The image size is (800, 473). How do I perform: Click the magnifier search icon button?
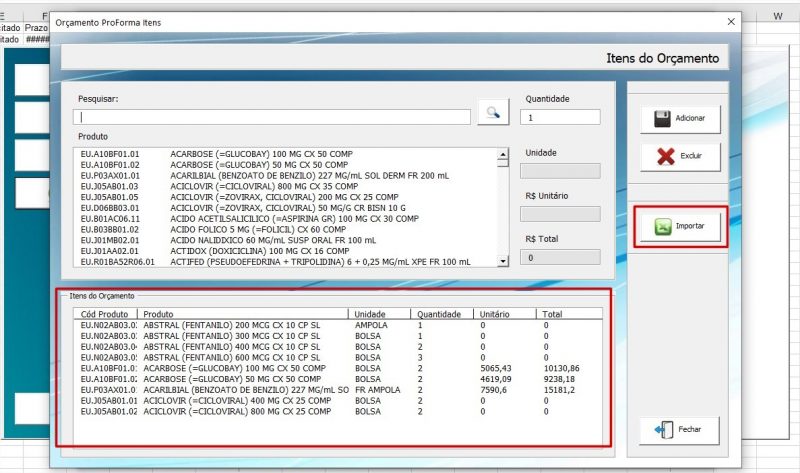click(x=493, y=113)
